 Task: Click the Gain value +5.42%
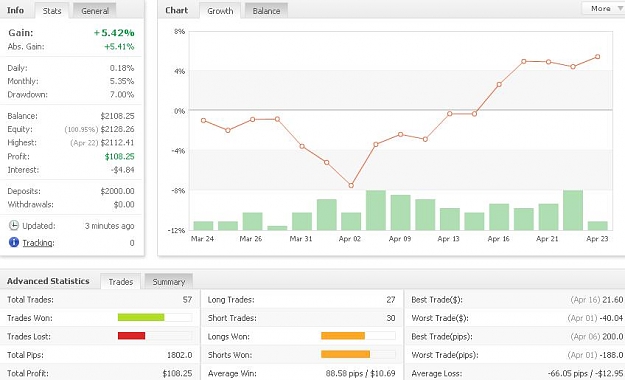tap(114, 33)
